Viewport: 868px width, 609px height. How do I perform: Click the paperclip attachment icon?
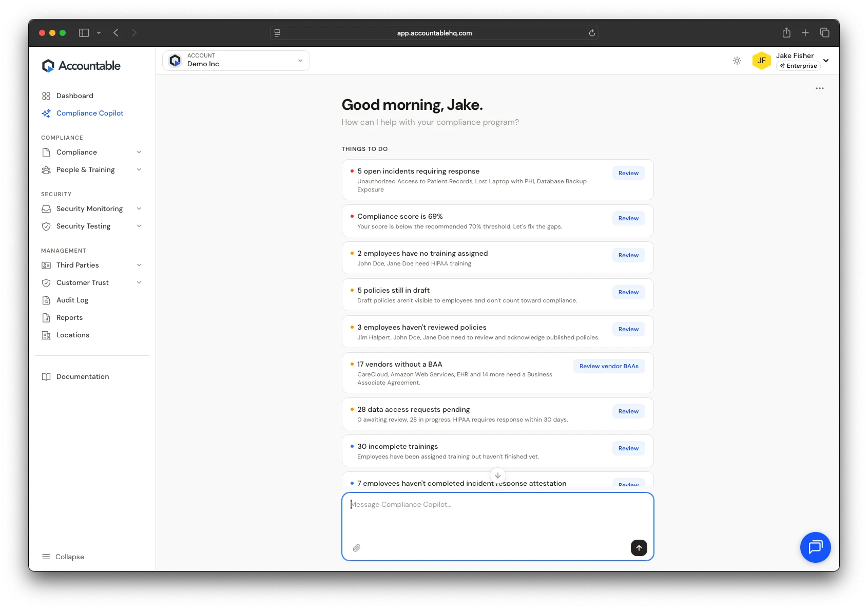(x=356, y=548)
